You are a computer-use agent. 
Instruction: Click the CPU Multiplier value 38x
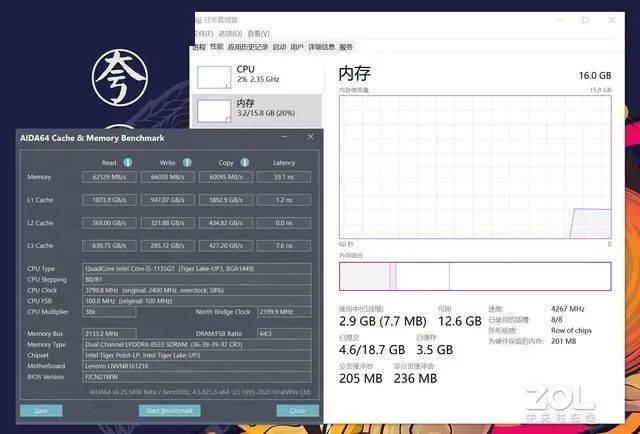[109, 312]
